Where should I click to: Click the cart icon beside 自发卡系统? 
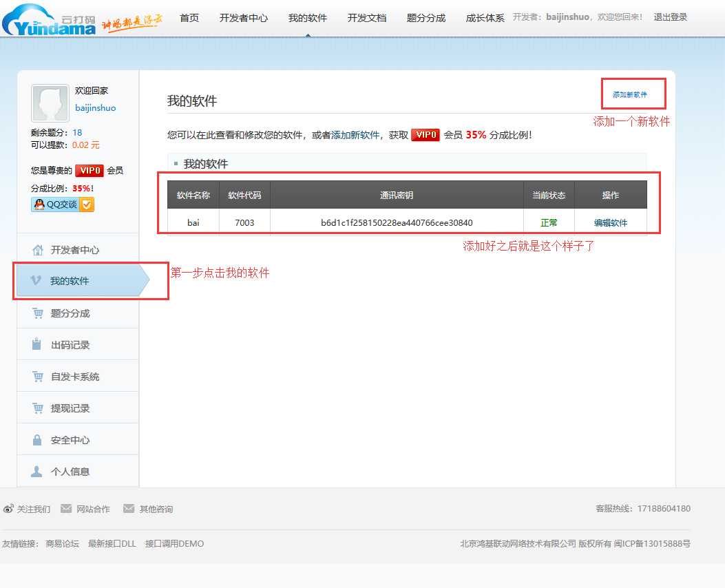coord(38,377)
